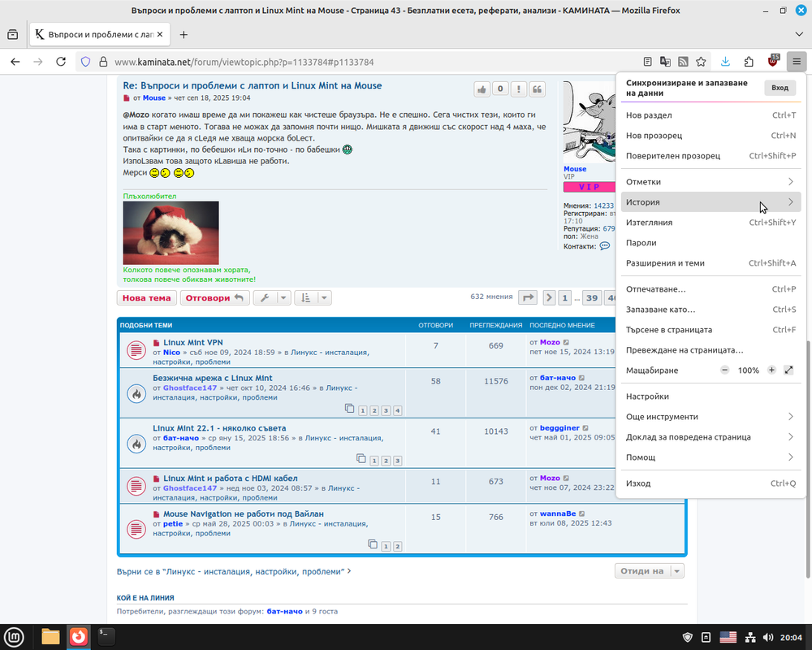
Task: Click the site padlock icon
Action: [103, 62]
